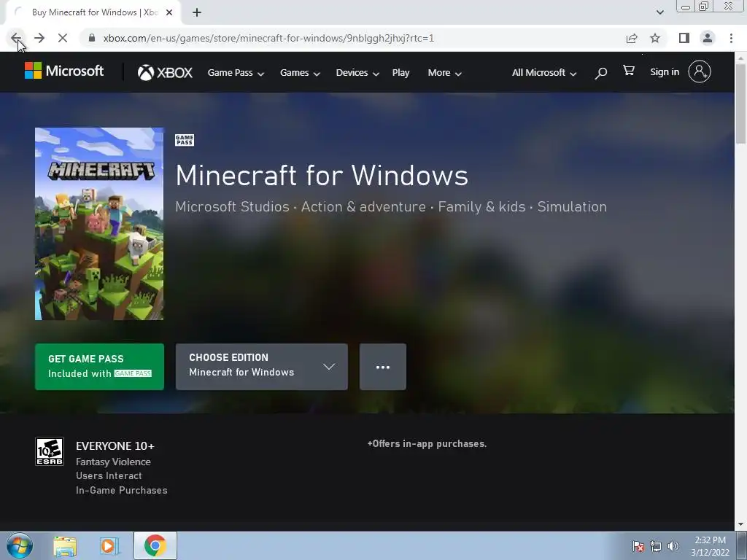
Task: Close the Buy Minecraft for Windows tab
Action: 169,12
